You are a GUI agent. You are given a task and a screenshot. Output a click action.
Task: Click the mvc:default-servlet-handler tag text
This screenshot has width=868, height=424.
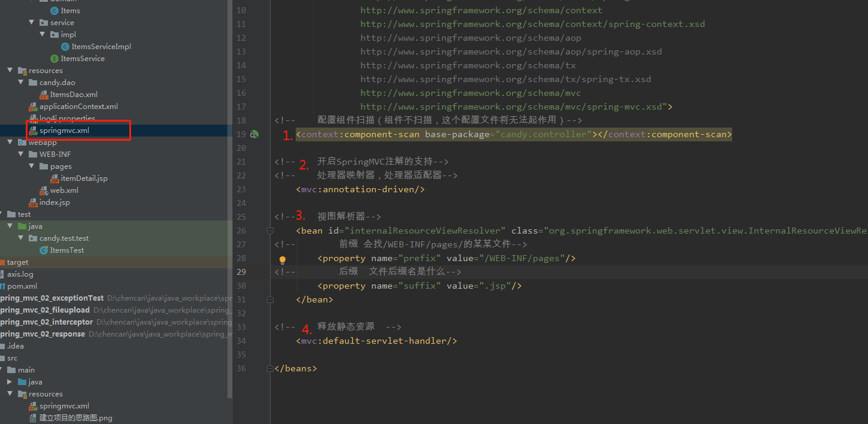coord(377,341)
